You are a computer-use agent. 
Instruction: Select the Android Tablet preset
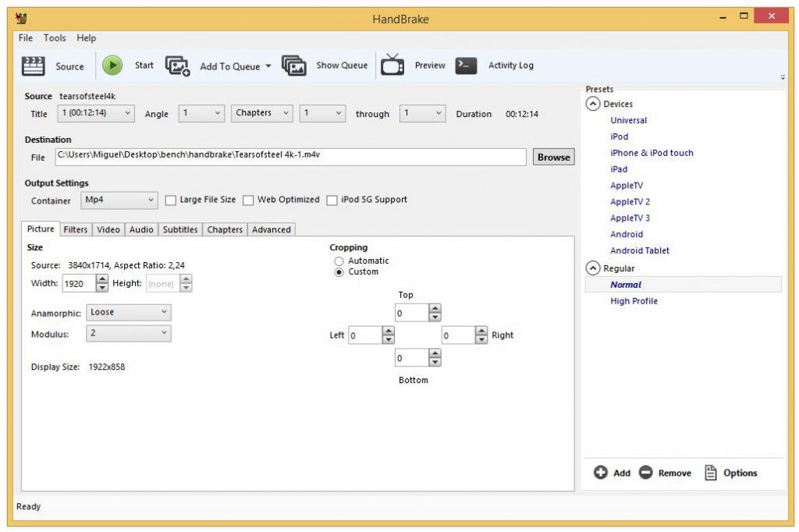coord(640,250)
